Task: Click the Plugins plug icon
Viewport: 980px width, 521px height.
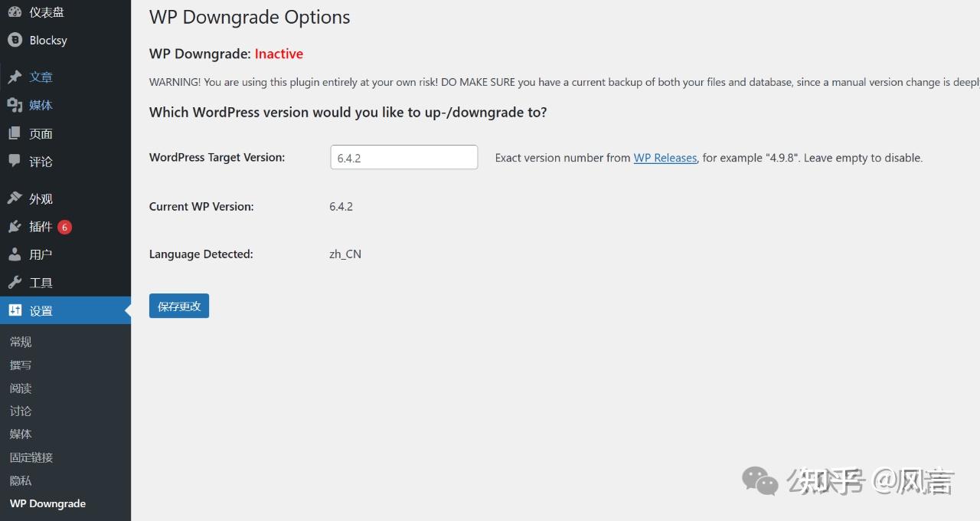Action: [x=15, y=226]
